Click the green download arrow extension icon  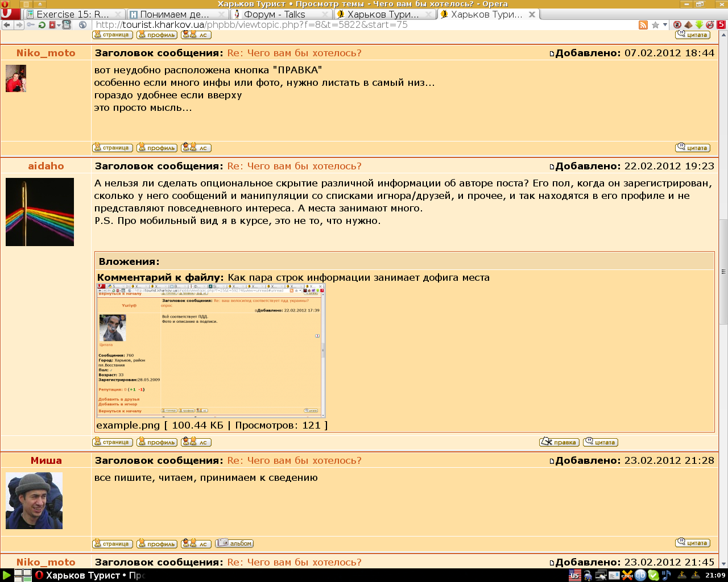(699, 25)
